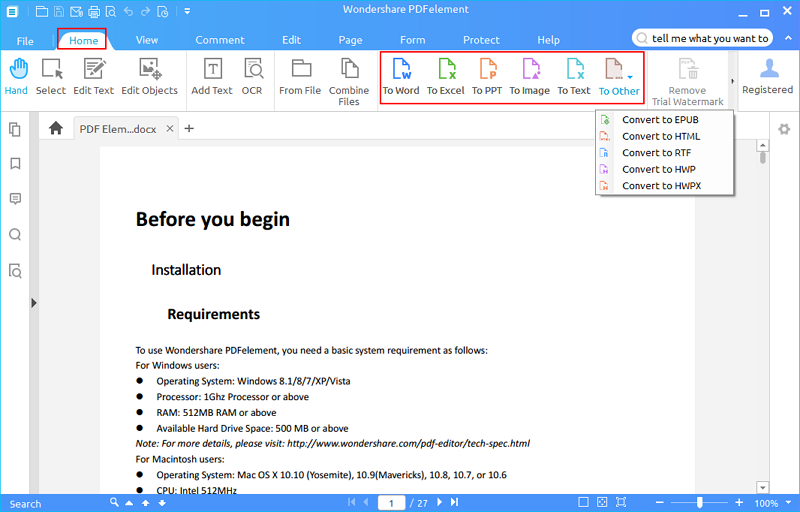Screen dimensions: 800x512
Task: Click the Registered account icon
Action: (768, 76)
